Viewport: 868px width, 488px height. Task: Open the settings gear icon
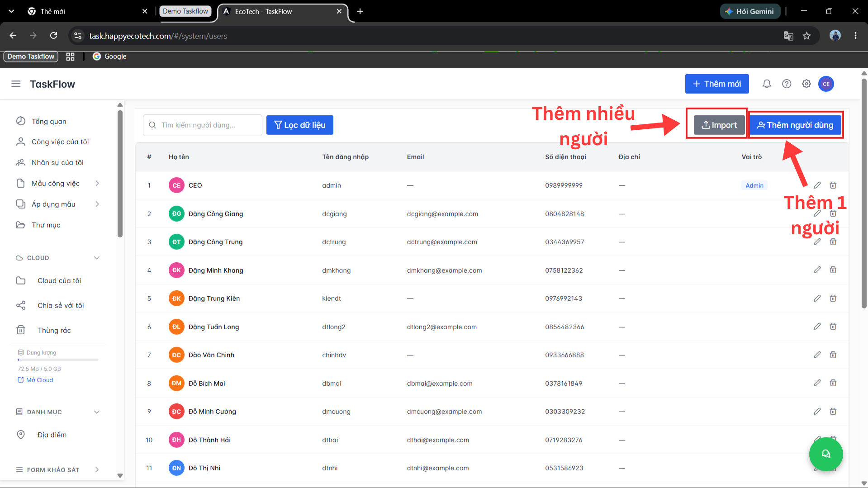[806, 84]
